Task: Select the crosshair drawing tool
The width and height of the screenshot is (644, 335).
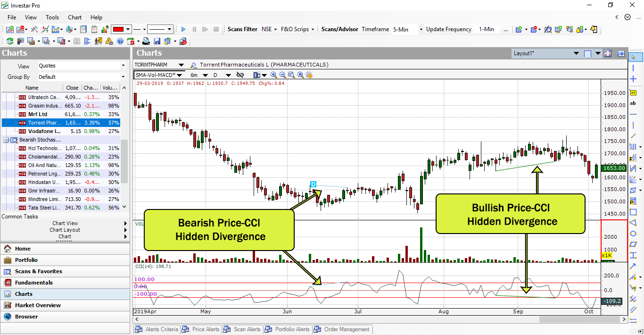Action: tap(633, 79)
